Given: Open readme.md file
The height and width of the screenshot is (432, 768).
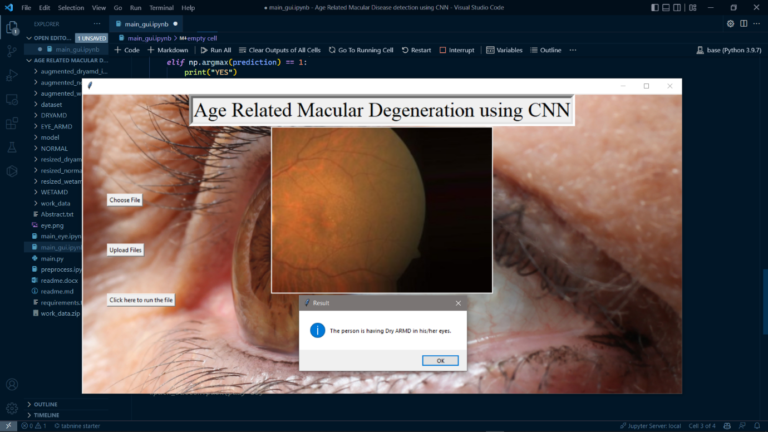Looking at the screenshot, I should [x=57, y=291].
